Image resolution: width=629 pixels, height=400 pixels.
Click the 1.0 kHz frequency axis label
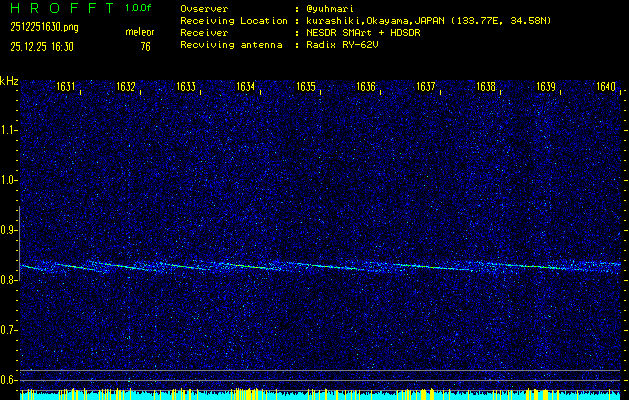[x=9, y=180]
